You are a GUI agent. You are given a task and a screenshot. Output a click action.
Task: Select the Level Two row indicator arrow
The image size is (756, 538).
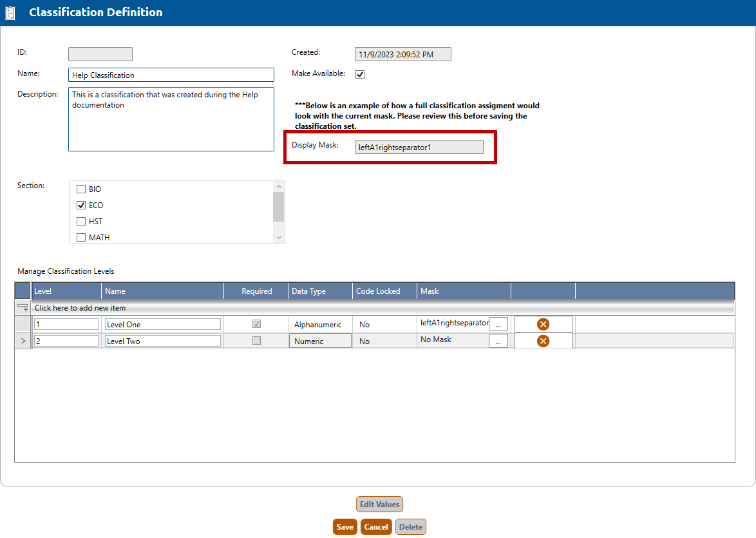point(23,341)
